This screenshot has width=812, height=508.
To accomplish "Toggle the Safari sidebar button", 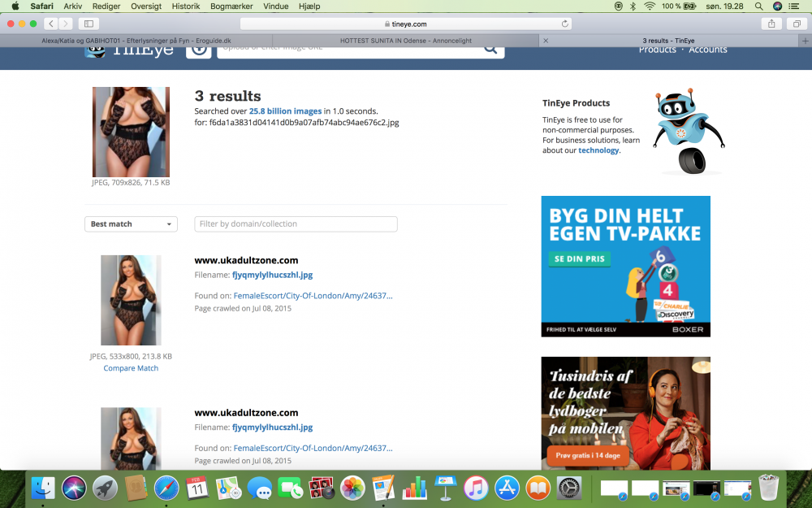I will pyautogui.click(x=89, y=24).
